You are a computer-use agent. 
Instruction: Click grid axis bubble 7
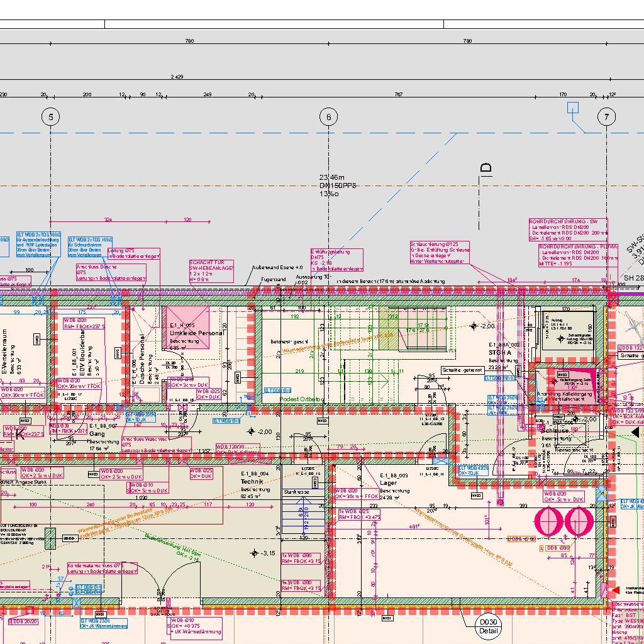607,117
